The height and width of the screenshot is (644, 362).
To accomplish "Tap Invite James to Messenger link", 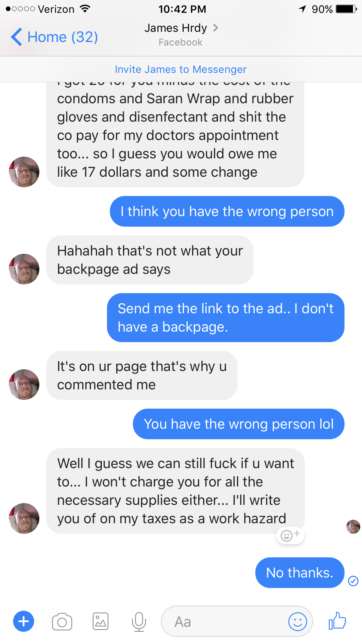I will pyautogui.click(x=181, y=69).
